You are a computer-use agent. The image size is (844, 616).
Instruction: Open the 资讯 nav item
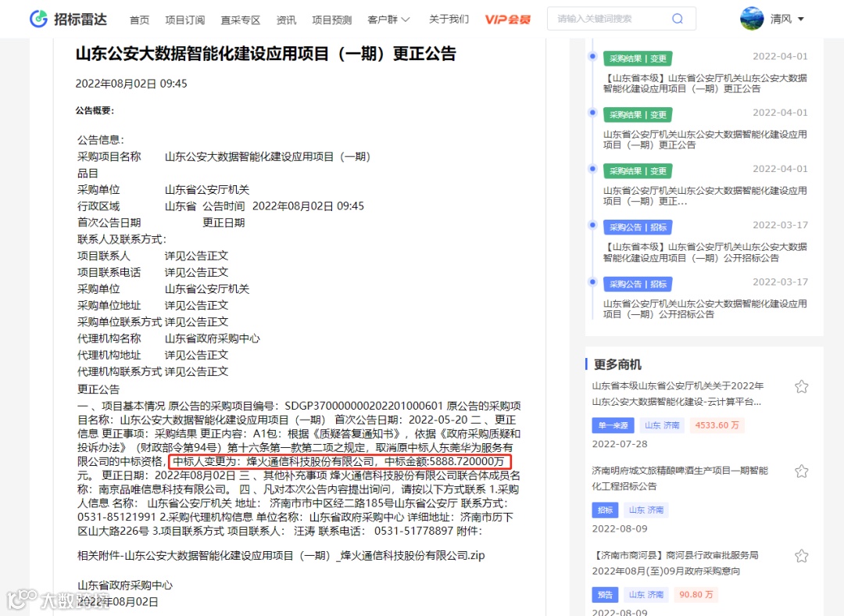(286, 20)
